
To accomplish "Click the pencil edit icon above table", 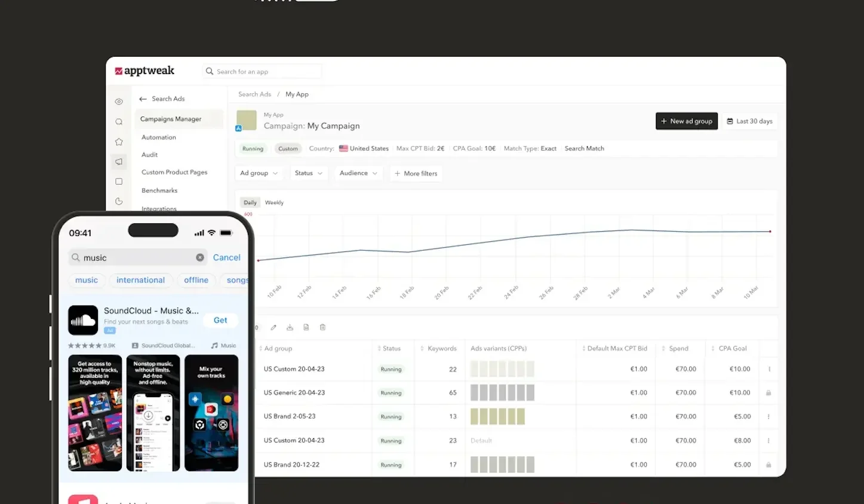I will pyautogui.click(x=273, y=327).
